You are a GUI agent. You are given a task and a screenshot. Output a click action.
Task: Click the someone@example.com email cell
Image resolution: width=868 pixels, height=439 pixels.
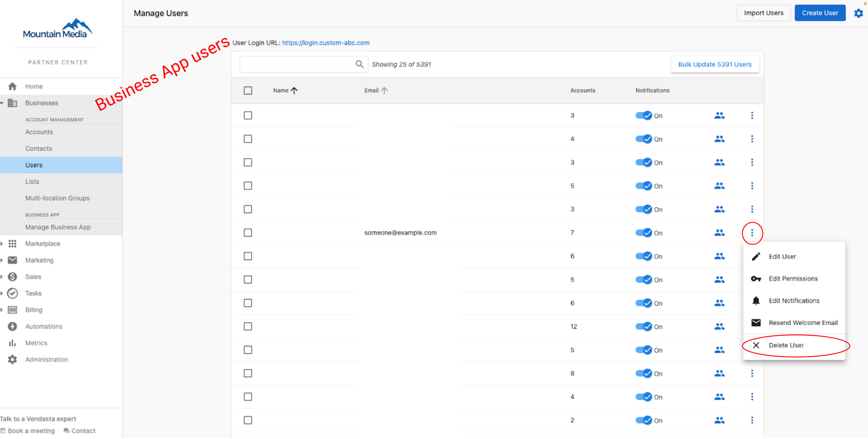400,233
